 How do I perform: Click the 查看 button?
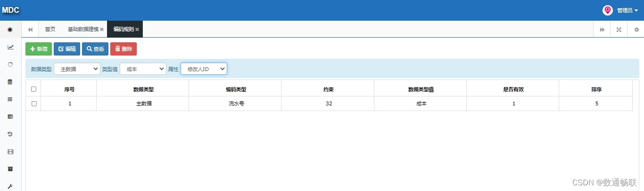tap(95, 49)
